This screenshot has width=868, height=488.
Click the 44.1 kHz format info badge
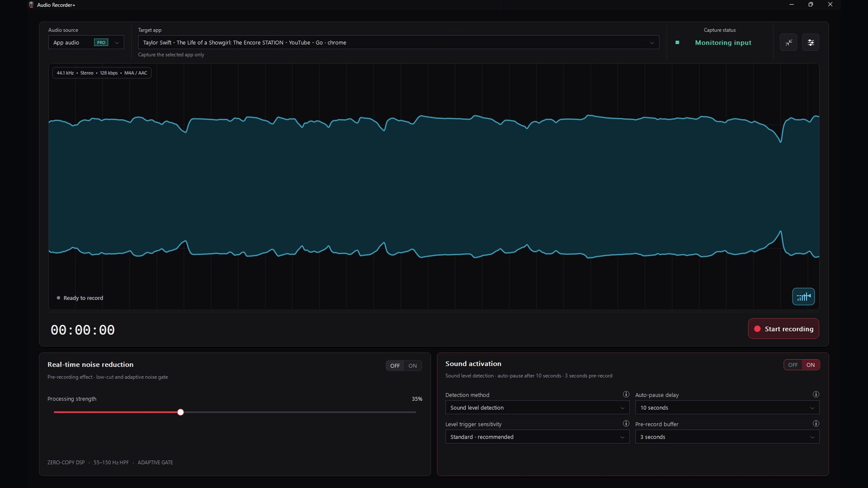click(x=102, y=73)
